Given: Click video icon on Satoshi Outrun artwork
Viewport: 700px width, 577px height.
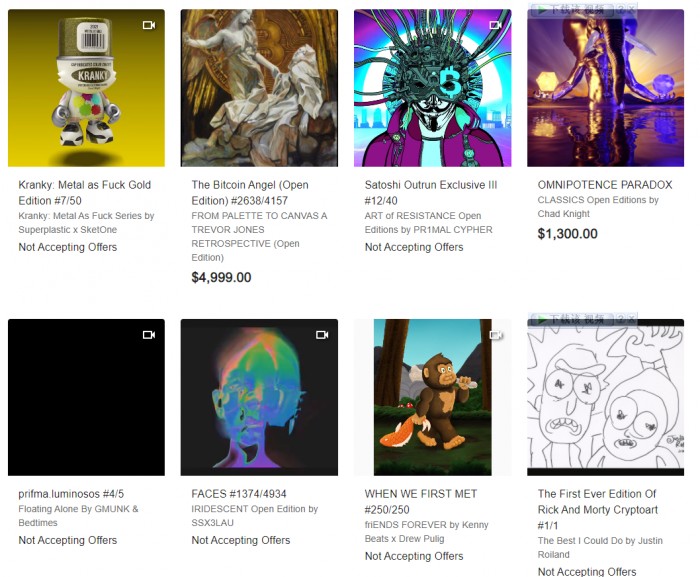Looking at the screenshot, I should (x=496, y=25).
